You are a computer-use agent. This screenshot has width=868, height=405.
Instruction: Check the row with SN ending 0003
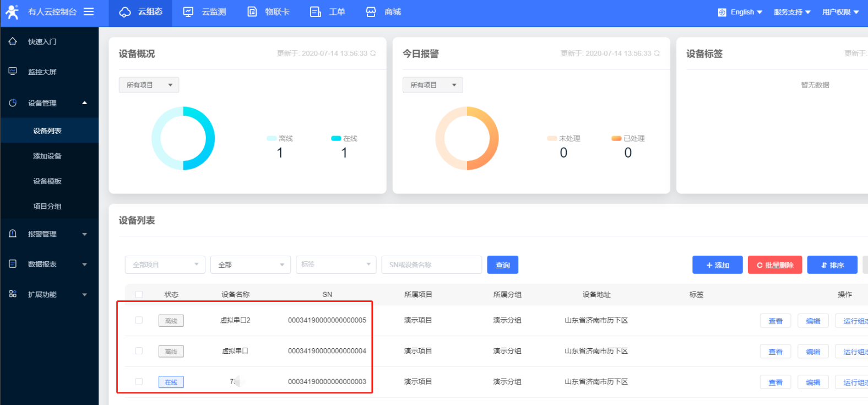(x=139, y=381)
